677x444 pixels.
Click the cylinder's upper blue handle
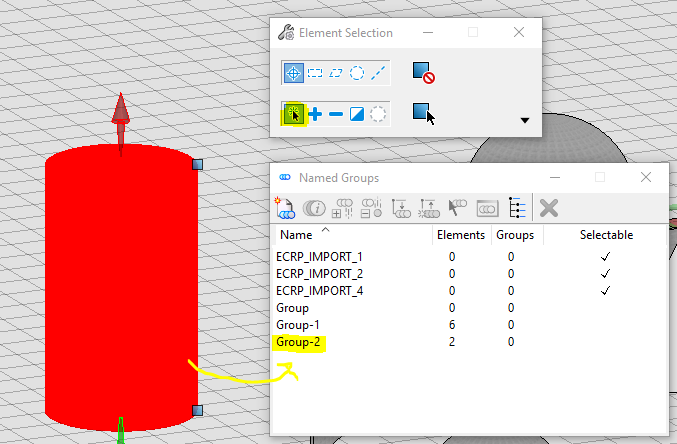coord(197,164)
